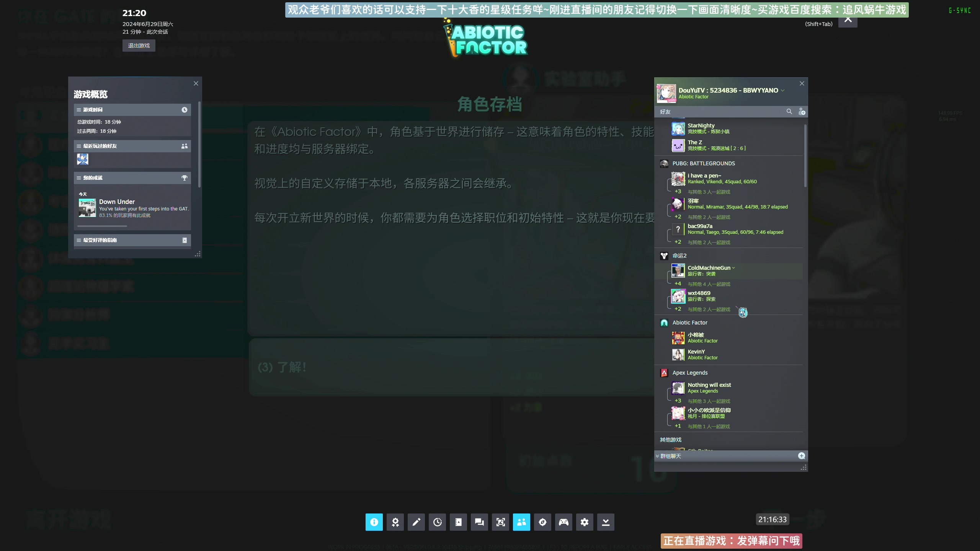This screenshot has width=980, height=551.
Task: Close the Steam overlay with top X button
Action: pos(848,20)
